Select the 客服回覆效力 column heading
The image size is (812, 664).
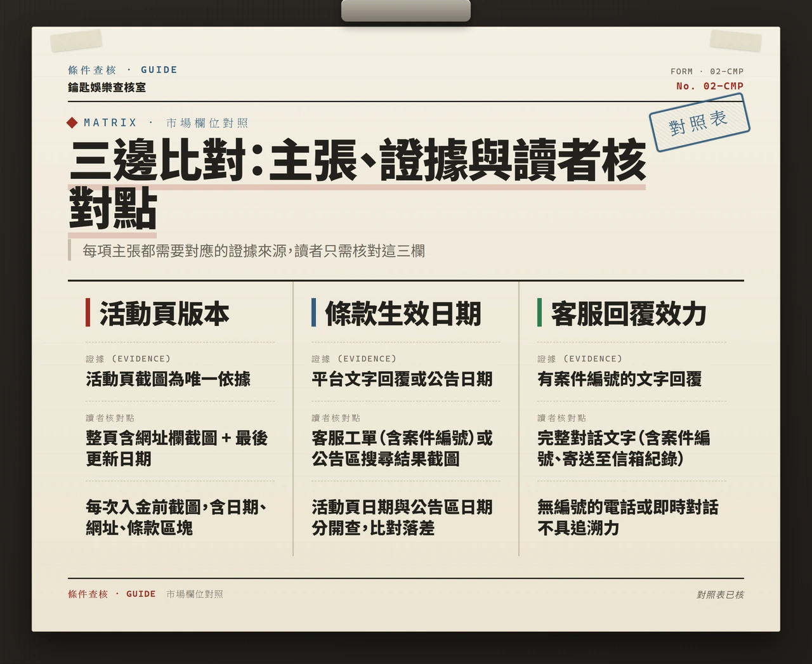pyautogui.click(x=629, y=313)
